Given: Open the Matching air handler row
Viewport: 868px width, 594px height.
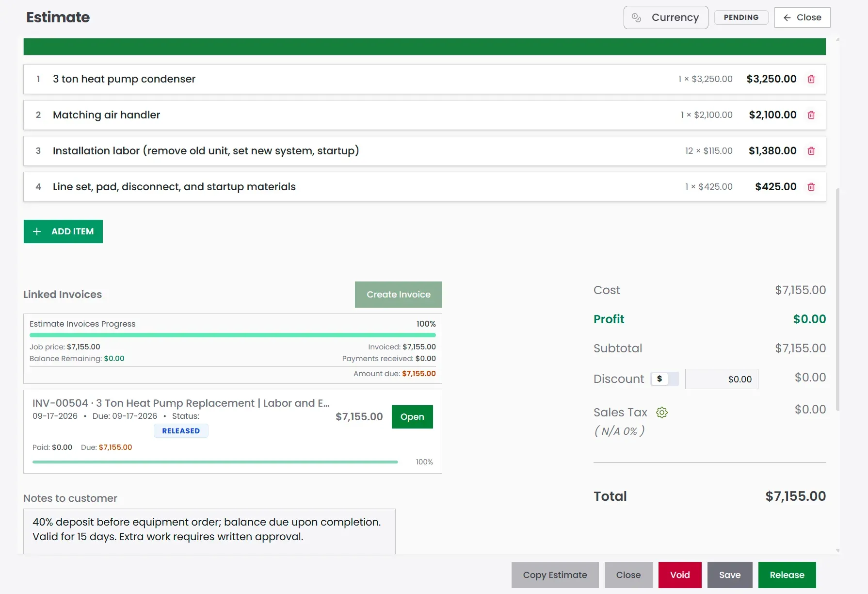Looking at the screenshot, I should (x=425, y=115).
